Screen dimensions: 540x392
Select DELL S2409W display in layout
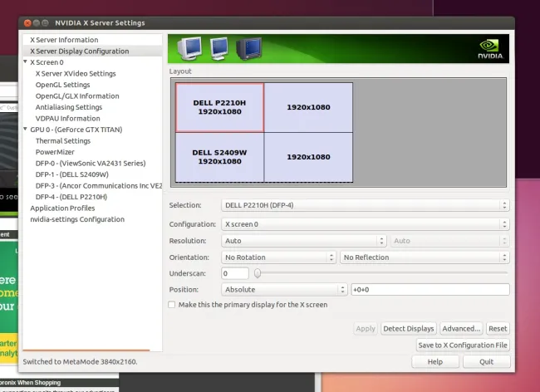pos(219,157)
